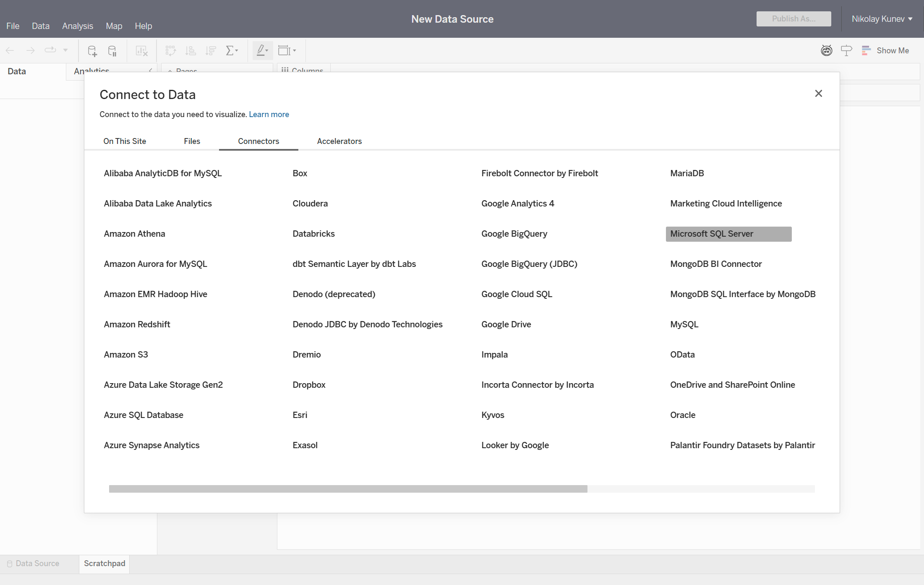Click the Swap Rows and Columns icon
Viewport: 924px width, 585px height.
pos(170,51)
